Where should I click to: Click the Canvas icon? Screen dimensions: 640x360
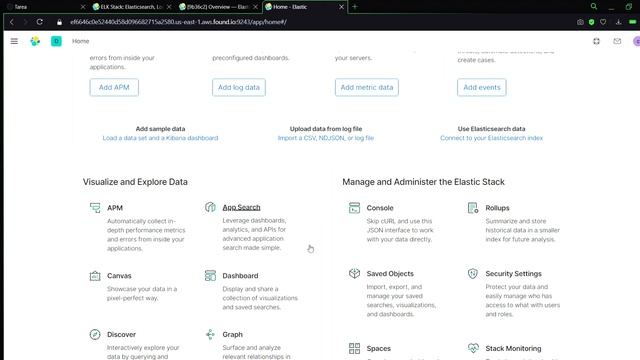95,276
